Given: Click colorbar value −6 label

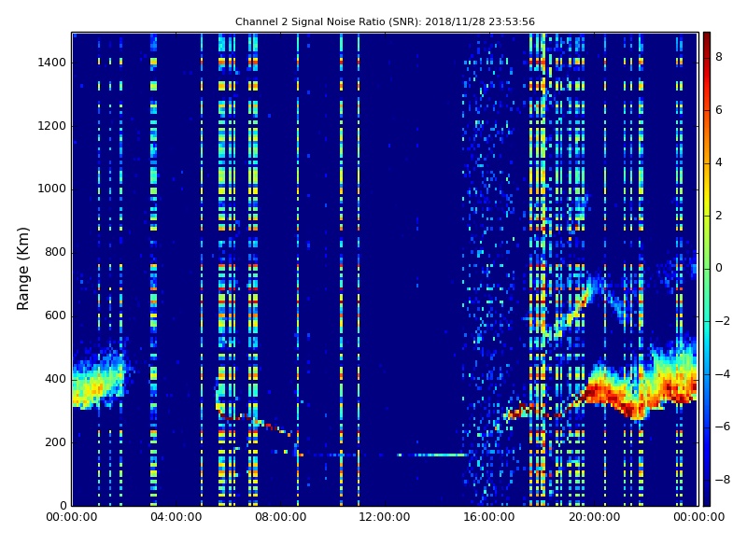Looking at the screenshot, I should (x=722, y=427).
